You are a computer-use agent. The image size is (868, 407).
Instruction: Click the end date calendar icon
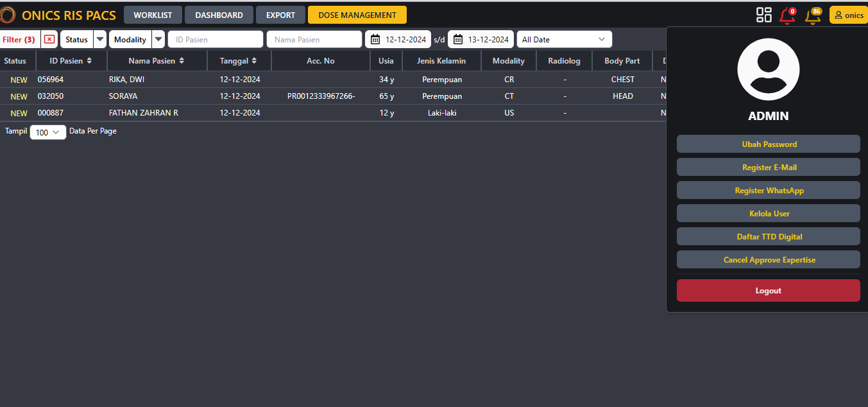458,39
